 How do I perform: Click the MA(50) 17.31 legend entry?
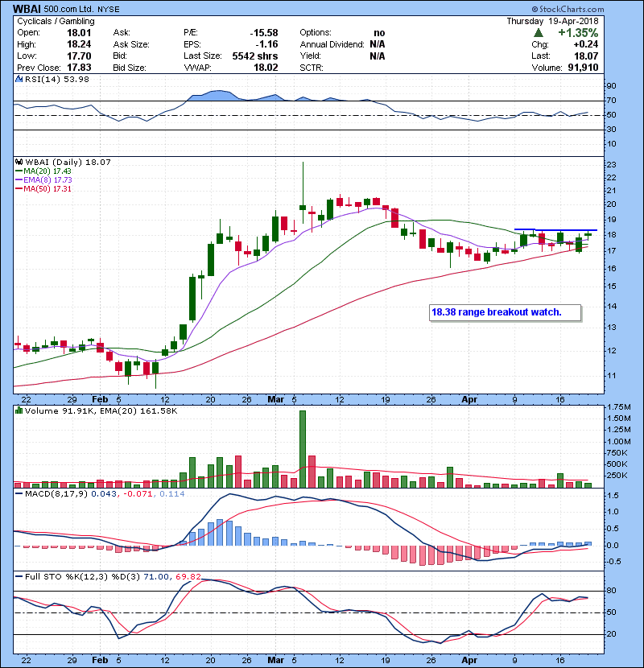point(43,188)
